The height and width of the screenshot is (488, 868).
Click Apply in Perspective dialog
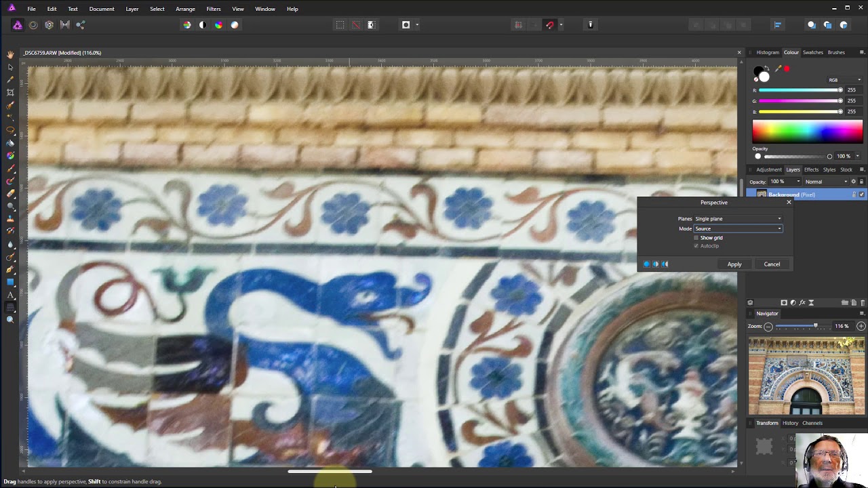point(734,264)
